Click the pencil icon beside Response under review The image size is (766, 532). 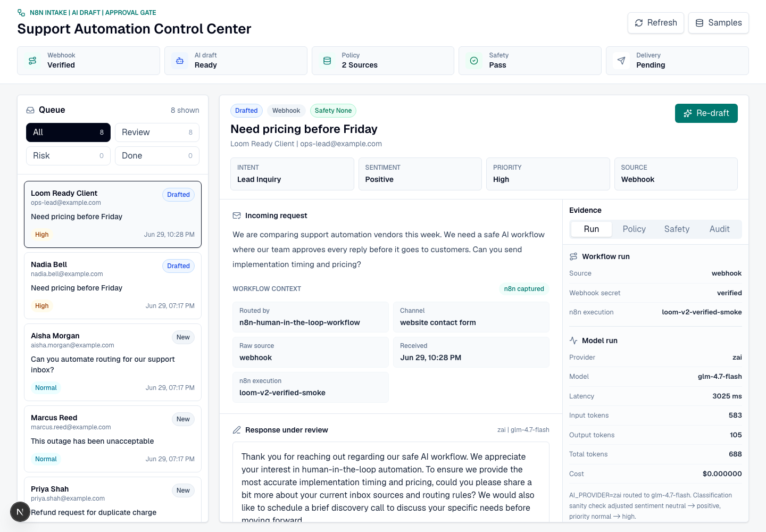[237, 430]
